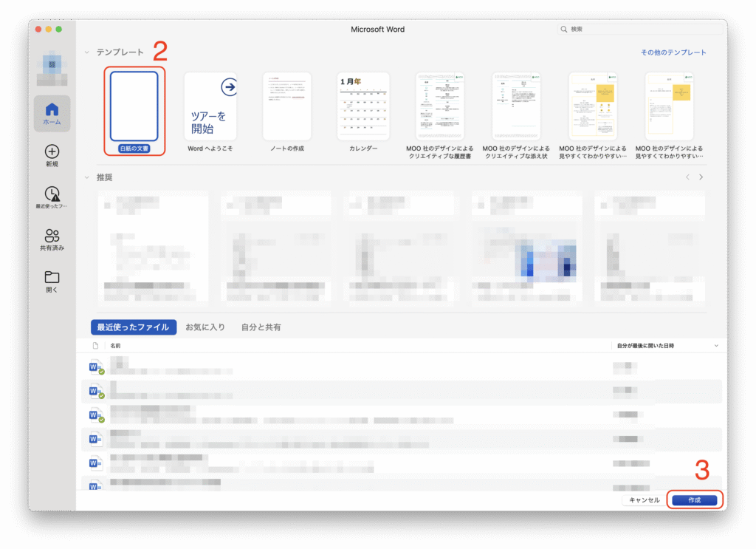Go to ホーム in the sidebar
Image resolution: width=756 pixels, height=549 pixels.
point(52,113)
